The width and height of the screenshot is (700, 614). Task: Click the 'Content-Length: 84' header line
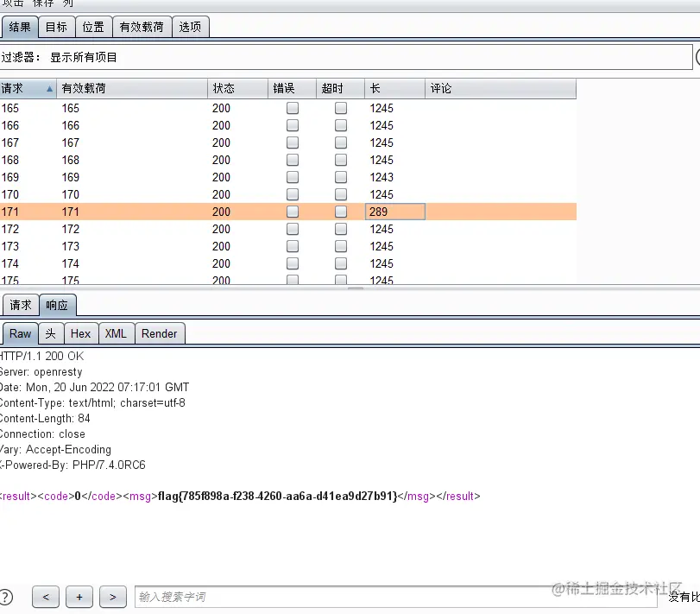(x=45, y=419)
